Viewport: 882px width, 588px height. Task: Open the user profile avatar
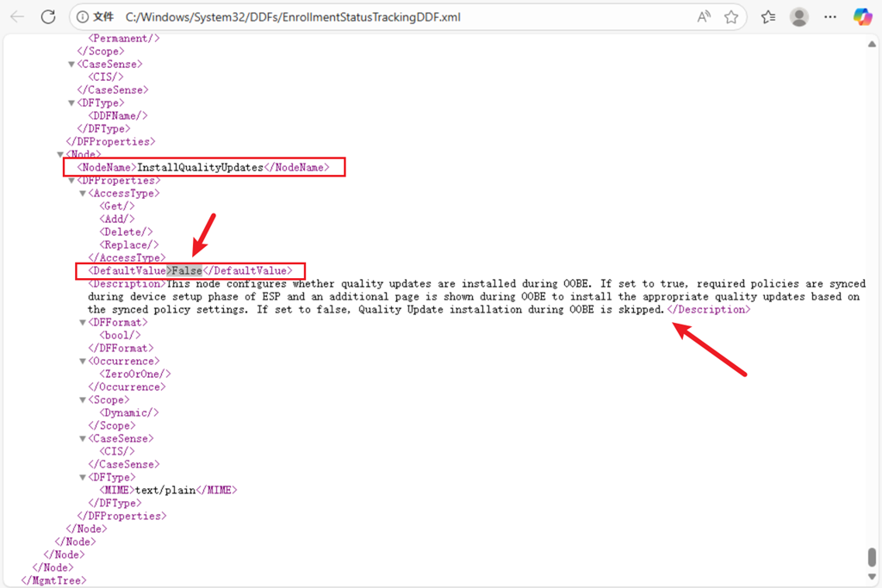798,17
